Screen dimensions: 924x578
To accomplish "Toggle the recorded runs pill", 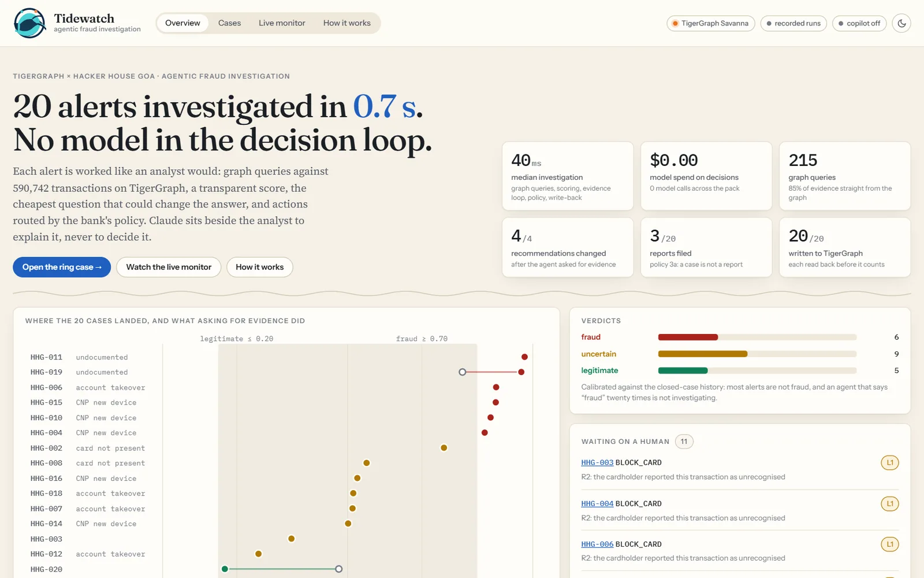I will click(x=793, y=23).
